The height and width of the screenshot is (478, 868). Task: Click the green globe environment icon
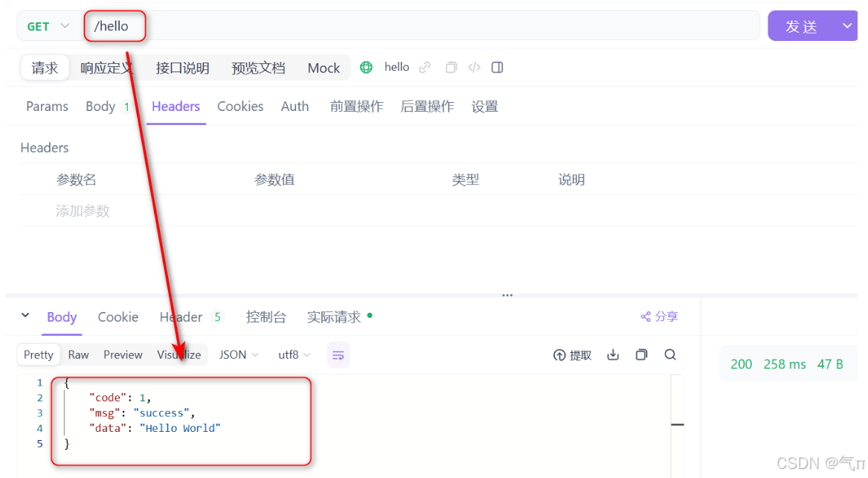(x=366, y=68)
